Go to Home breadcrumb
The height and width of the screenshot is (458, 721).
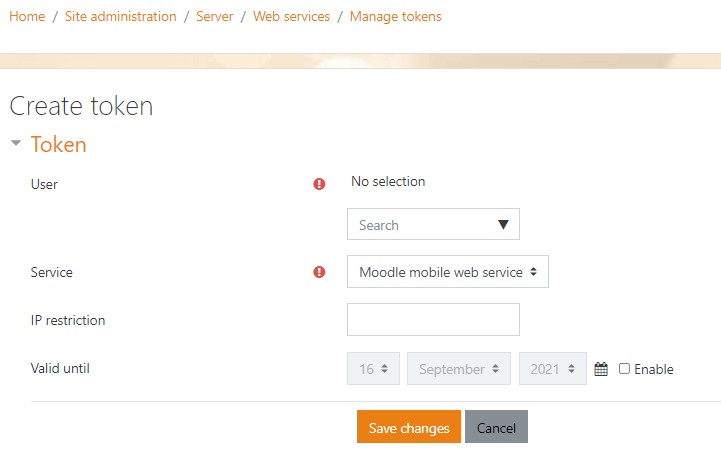27,17
